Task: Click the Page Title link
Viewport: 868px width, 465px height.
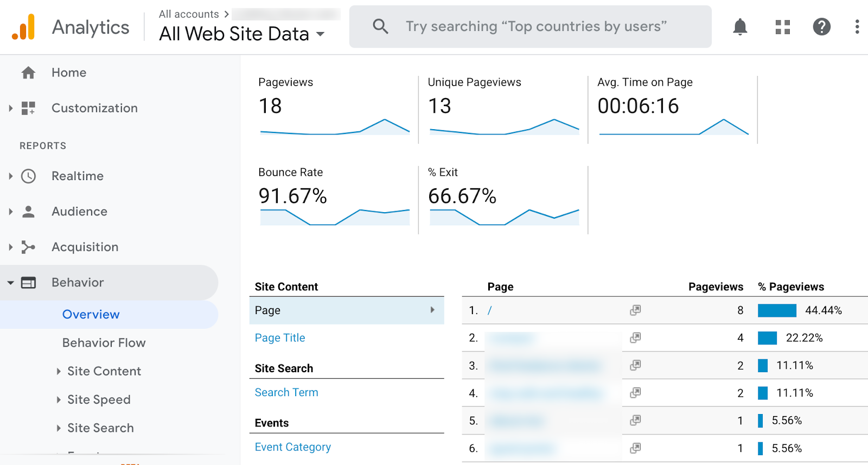Action: 280,338
